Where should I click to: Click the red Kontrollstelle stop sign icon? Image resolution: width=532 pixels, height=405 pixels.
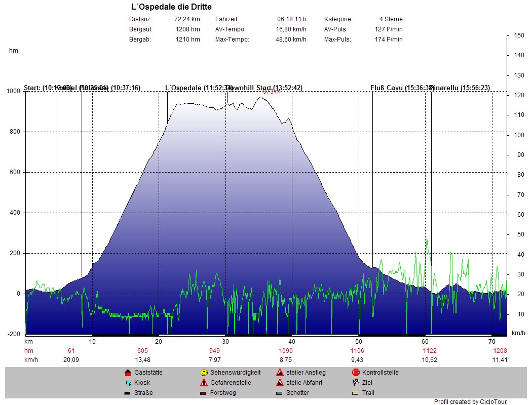click(x=356, y=373)
